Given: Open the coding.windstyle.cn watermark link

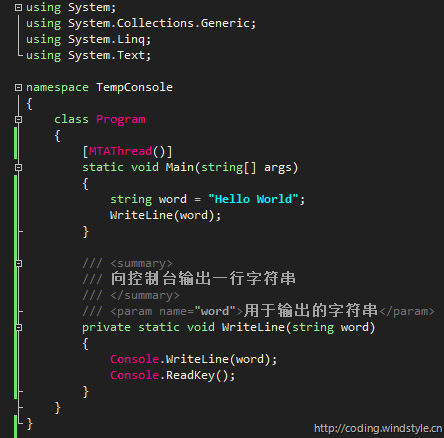Looking at the screenshot, I should (x=378, y=428).
